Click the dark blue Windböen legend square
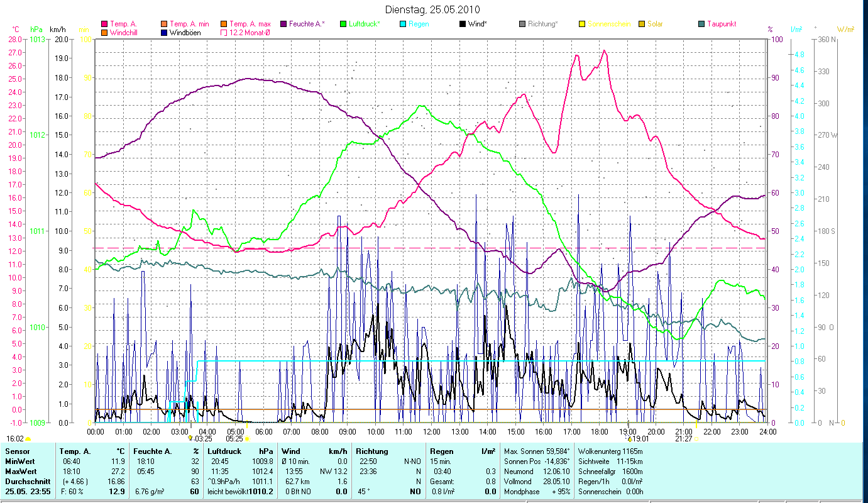Viewport: 868px width, 503px height. [164, 32]
